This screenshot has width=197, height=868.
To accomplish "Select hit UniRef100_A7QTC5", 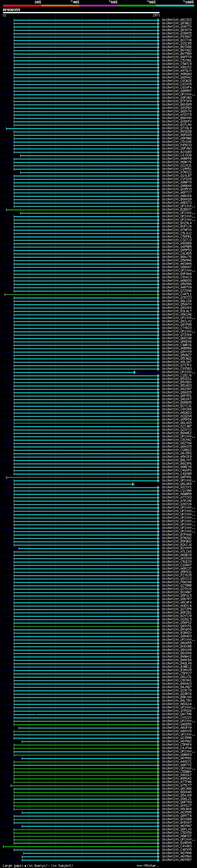I will click(177, 115).
